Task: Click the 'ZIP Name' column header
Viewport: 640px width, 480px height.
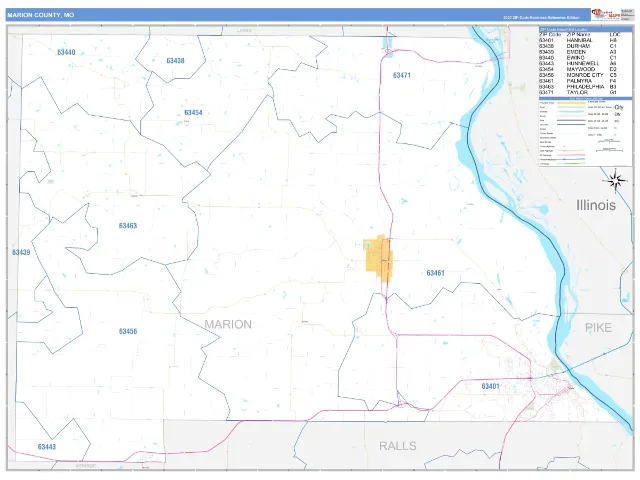Action: pyautogui.click(x=578, y=35)
